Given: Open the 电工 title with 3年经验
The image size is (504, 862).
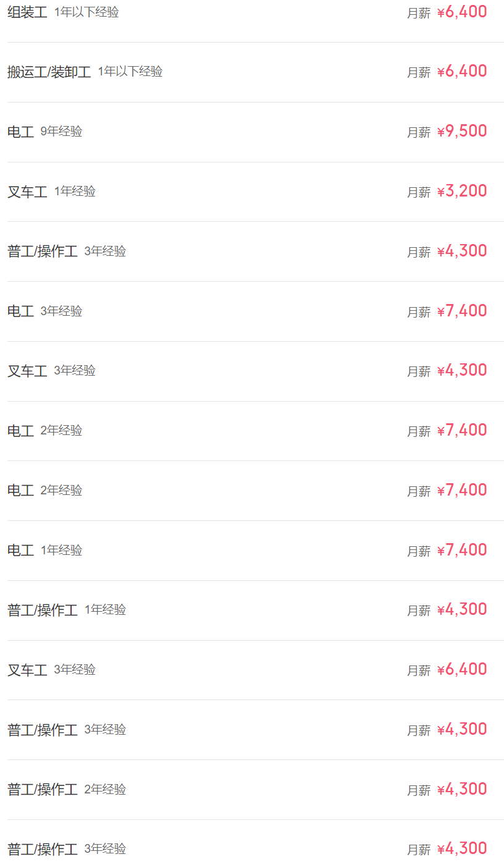Looking at the screenshot, I should [20, 311].
